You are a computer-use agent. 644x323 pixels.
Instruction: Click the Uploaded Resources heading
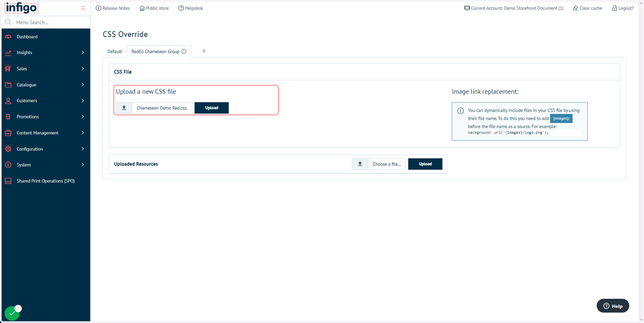[x=136, y=164]
